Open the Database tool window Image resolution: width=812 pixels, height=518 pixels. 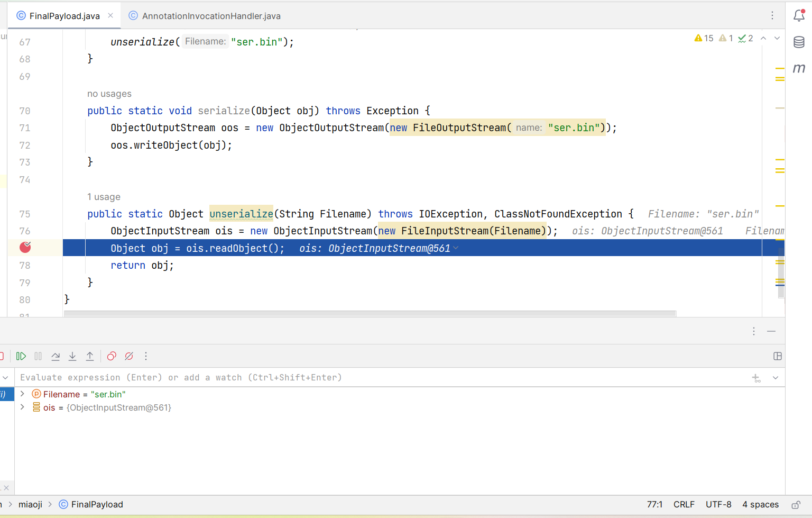(799, 42)
